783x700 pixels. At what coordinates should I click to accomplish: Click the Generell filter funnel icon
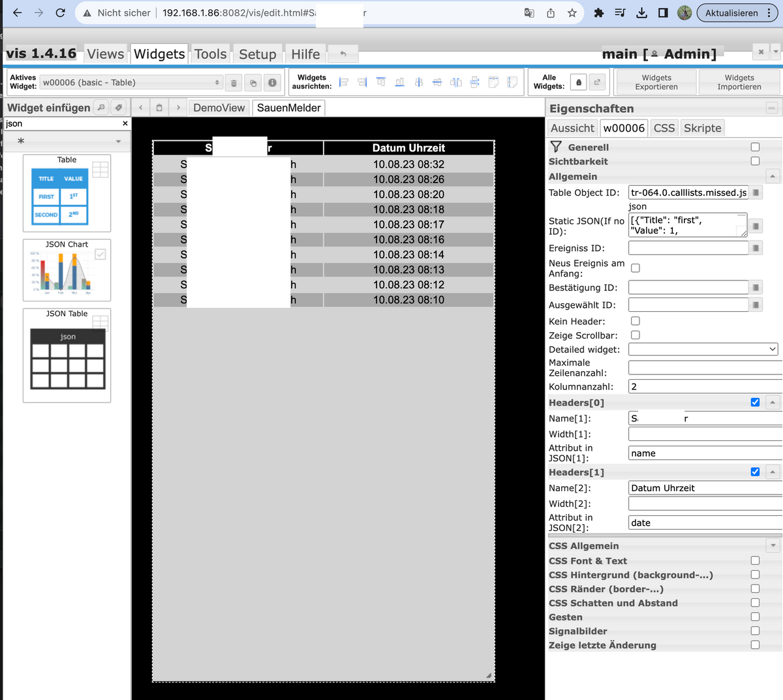pos(556,147)
